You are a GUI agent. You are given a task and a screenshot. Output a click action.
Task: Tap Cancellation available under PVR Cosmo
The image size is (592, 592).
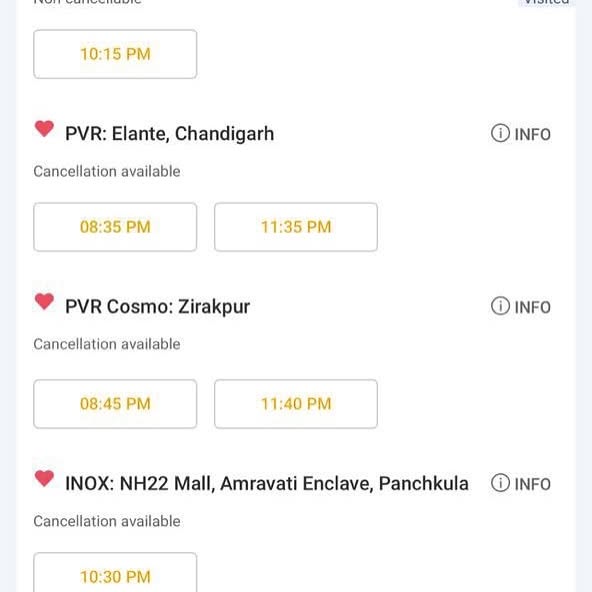(107, 344)
